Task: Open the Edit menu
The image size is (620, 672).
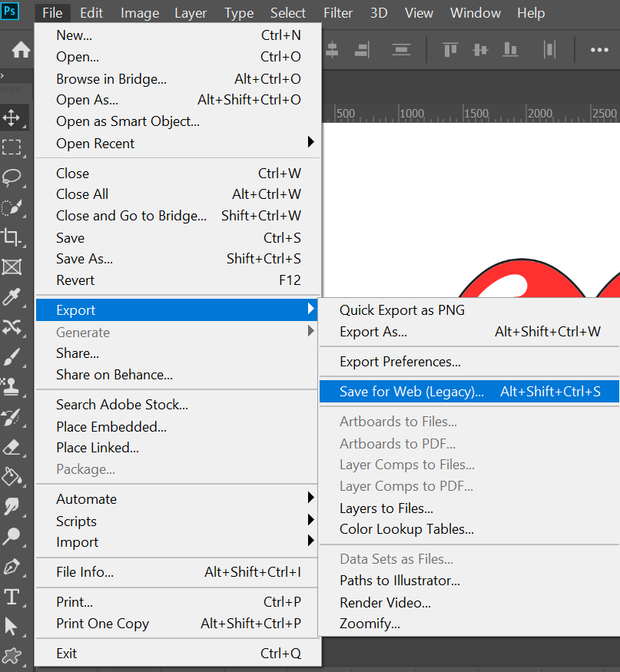Action: pos(91,13)
